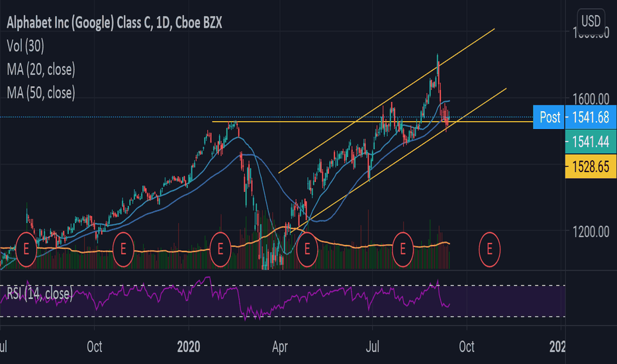Open the earnings marker near Feb 2020
617x364 pixels.
point(220,250)
